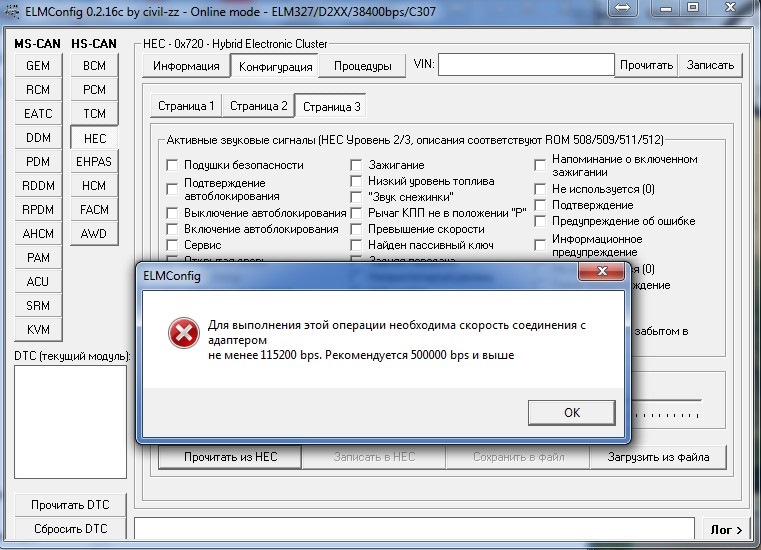Check Выключение автоблокирования
Image resolution: width=761 pixels, height=550 pixels.
click(172, 213)
